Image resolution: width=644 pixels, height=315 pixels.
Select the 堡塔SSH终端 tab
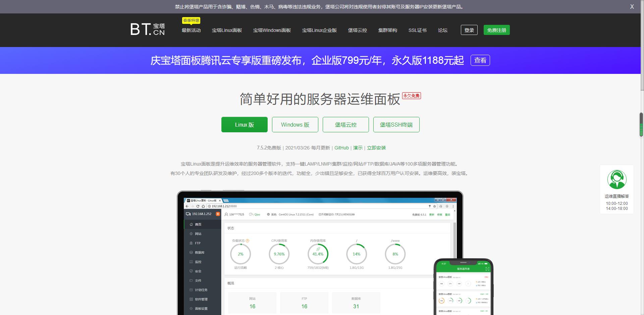pyautogui.click(x=396, y=125)
